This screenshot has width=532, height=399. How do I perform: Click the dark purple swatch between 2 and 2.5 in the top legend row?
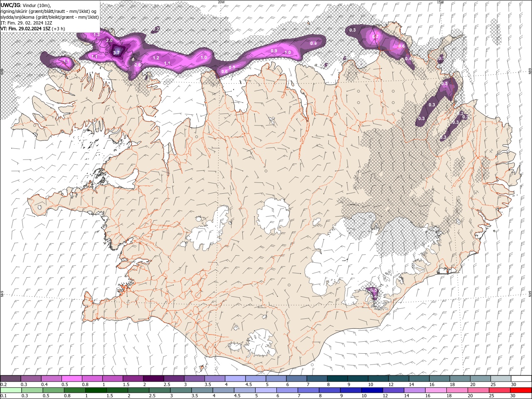[x=153, y=379]
